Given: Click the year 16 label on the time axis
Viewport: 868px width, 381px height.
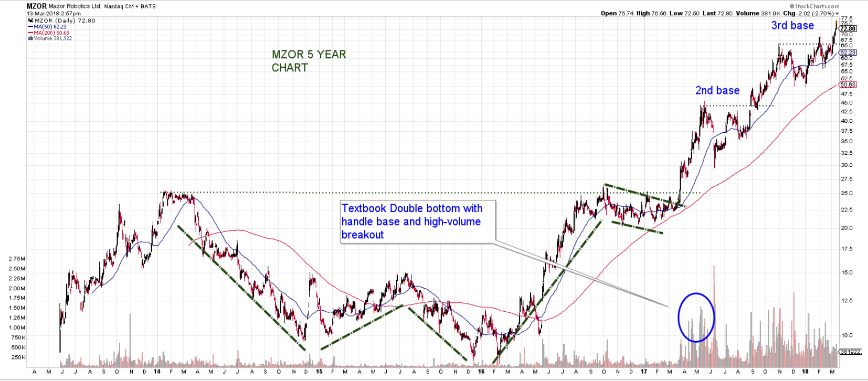Looking at the screenshot, I should (481, 371).
